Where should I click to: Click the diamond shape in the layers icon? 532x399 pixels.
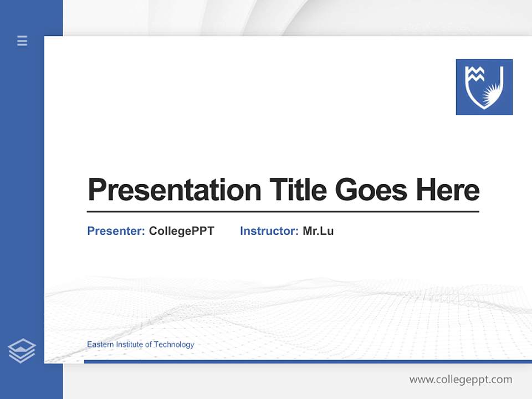[22, 345]
